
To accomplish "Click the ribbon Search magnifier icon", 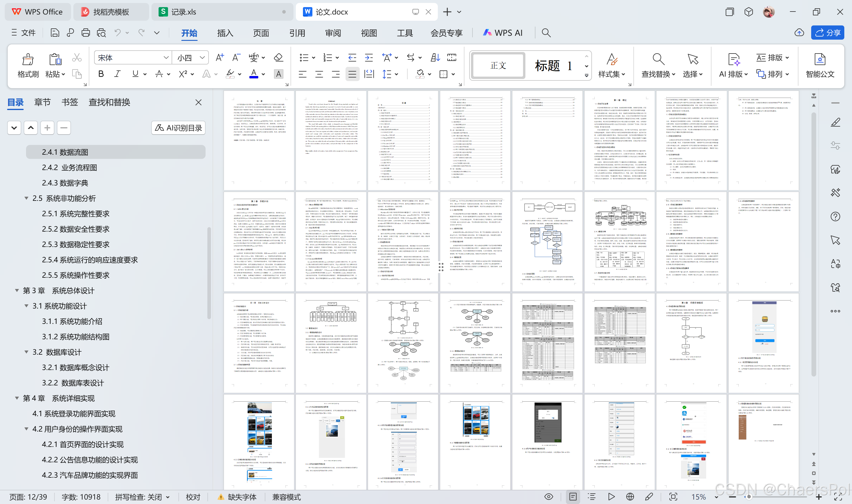I will [x=546, y=33].
